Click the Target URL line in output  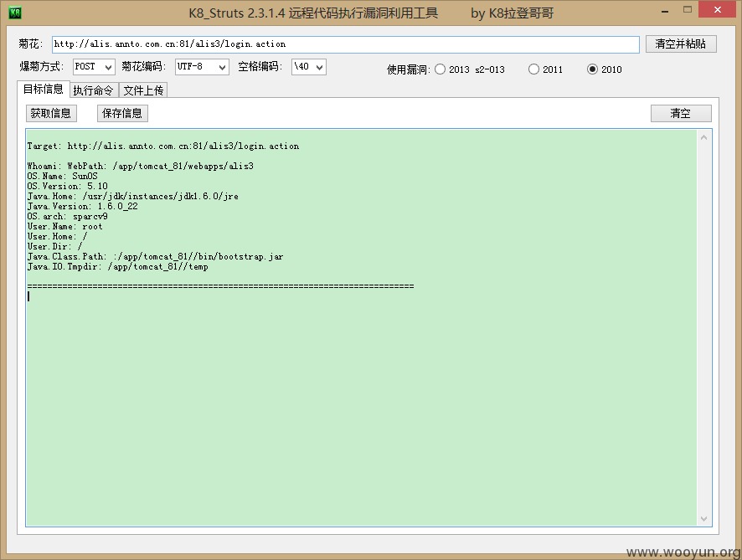pyautogui.click(x=163, y=146)
